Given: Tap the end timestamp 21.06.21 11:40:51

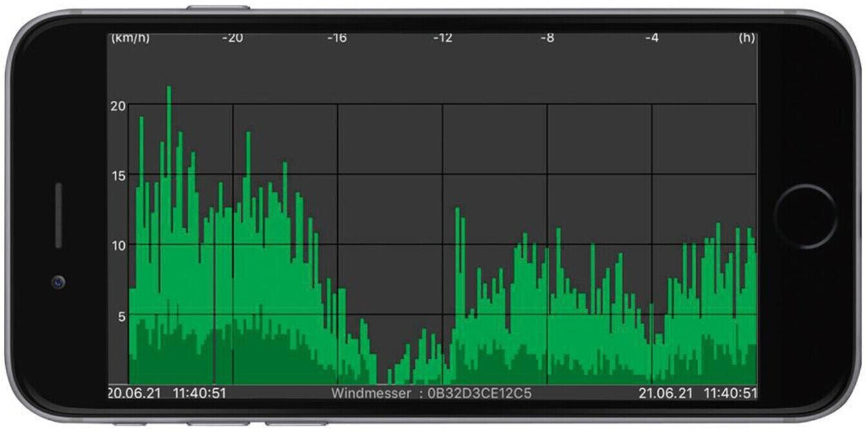Looking at the screenshot, I should tap(697, 393).
